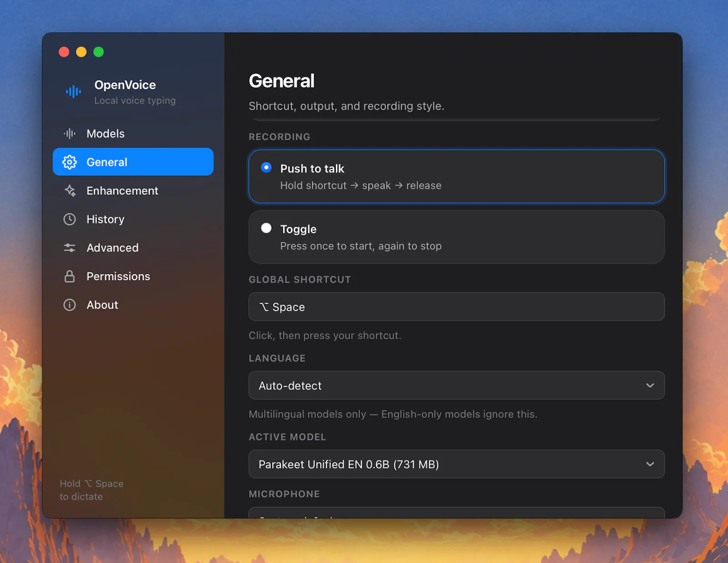Image resolution: width=728 pixels, height=563 pixels.
Task: Click the OpenVoice waveform logo icon
Action: (x=73, y=92)
